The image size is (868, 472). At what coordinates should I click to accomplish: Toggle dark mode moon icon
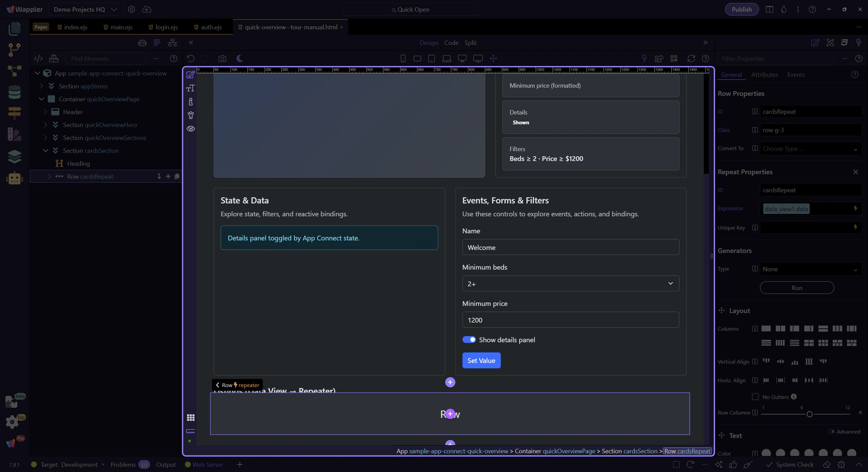click(240, 58)
